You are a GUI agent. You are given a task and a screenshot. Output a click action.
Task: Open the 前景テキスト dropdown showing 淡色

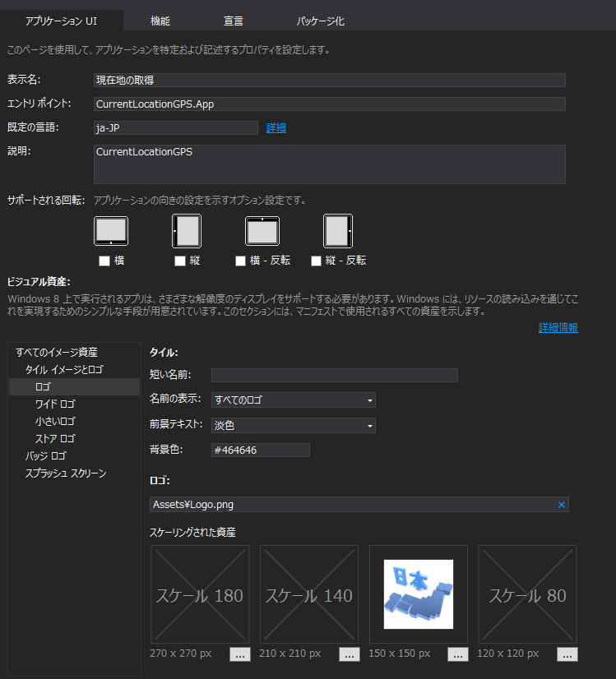[294, 425]
